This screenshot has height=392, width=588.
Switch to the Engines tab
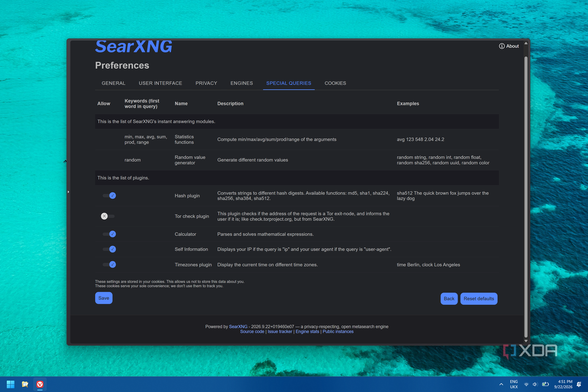pyautogui.click(x=241, y=83)
